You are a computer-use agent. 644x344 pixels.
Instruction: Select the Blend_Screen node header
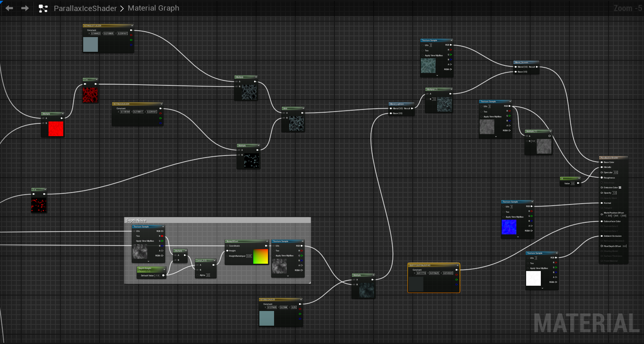click(x=524, y=62)
